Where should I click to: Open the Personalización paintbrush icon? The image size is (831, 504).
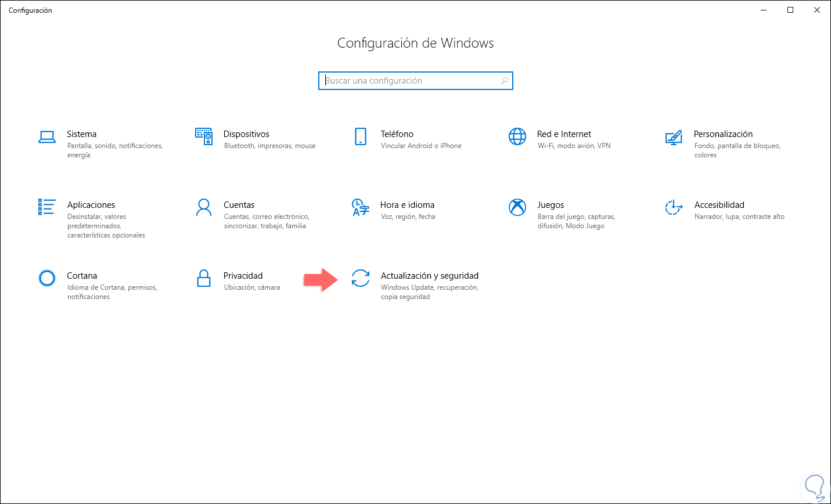point(674,137)
